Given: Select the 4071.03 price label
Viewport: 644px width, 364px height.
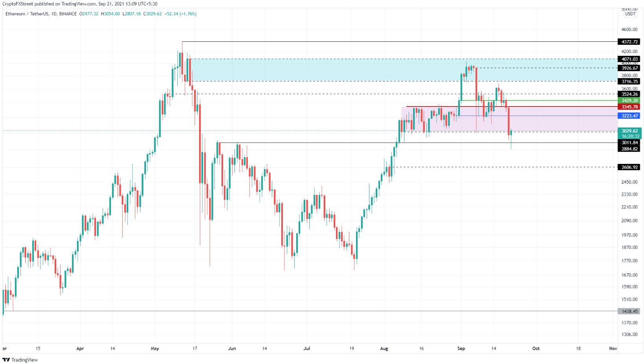Looking at the screenshot, I should pos(629,59).
